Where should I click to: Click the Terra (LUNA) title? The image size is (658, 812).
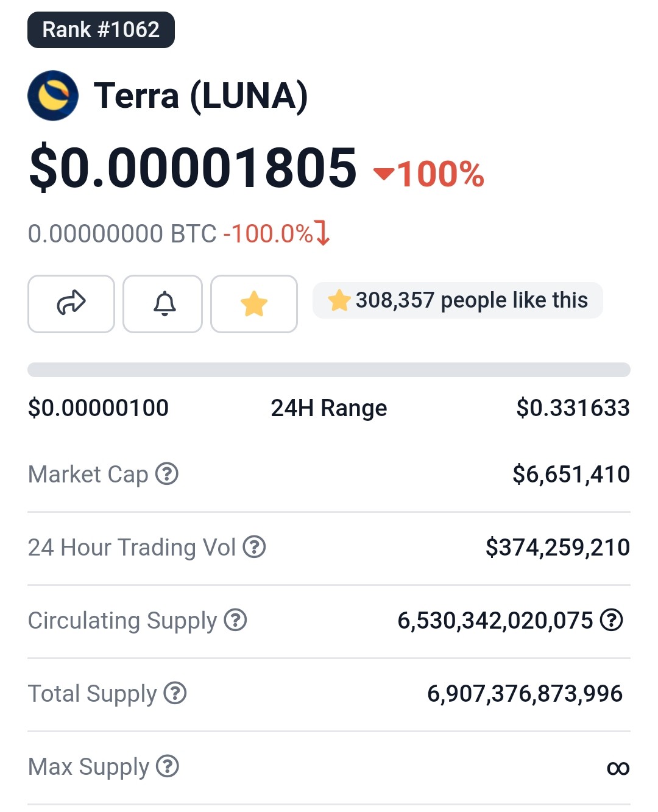pyautogui.click(x=200, y=96)
